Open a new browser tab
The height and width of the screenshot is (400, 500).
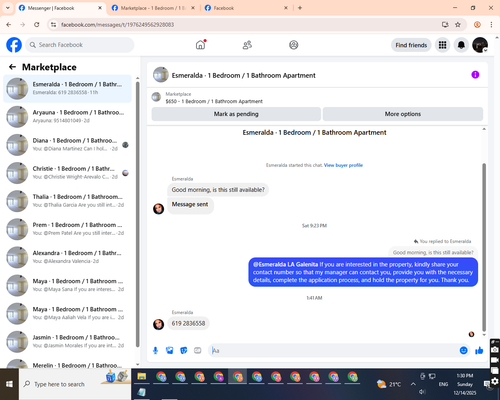pyautogui.click(x=300, y=8)
